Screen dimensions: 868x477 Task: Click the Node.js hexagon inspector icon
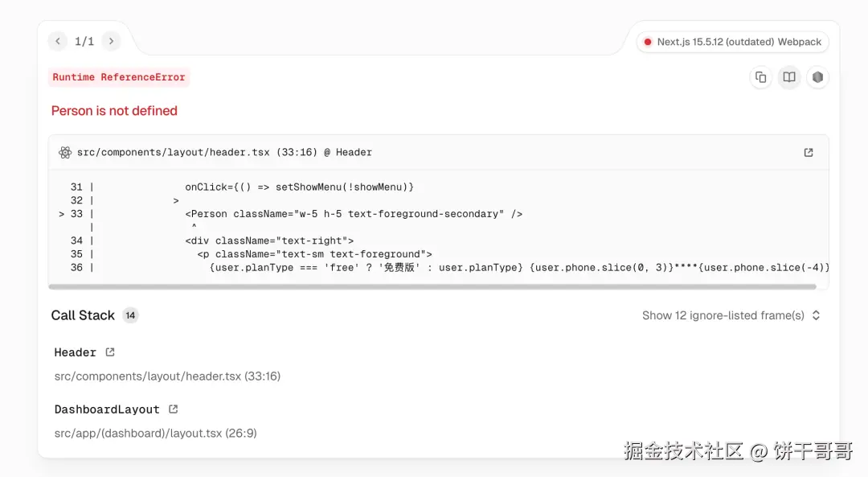tap(817, 77)
